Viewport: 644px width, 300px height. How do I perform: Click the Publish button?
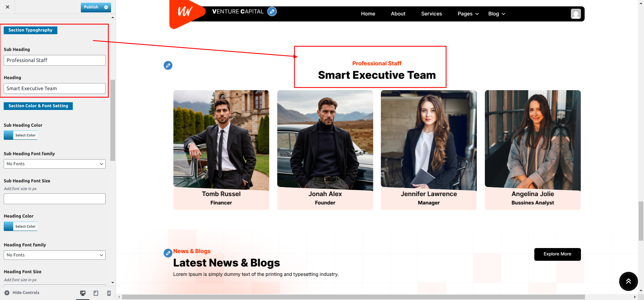(91, 7)
